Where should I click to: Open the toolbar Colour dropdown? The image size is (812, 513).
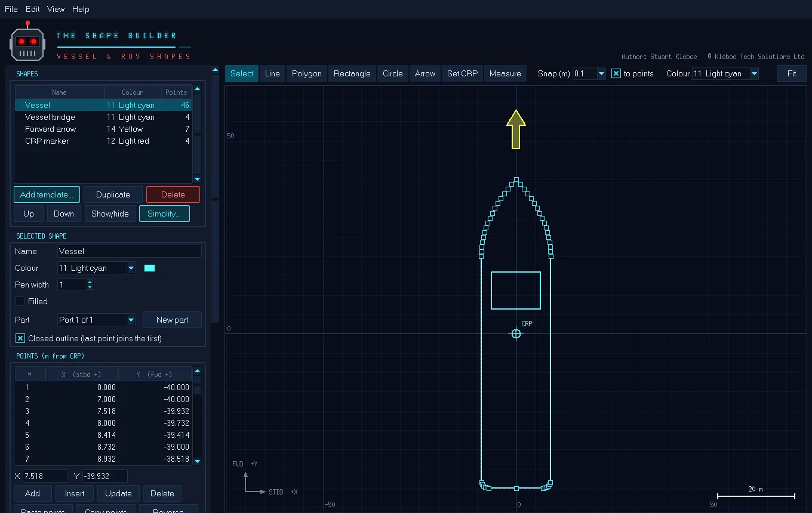754,74
